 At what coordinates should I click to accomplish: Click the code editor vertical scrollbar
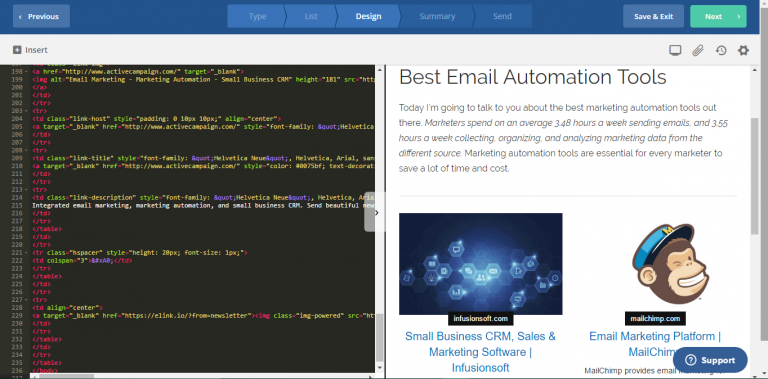tap(380, 337)
